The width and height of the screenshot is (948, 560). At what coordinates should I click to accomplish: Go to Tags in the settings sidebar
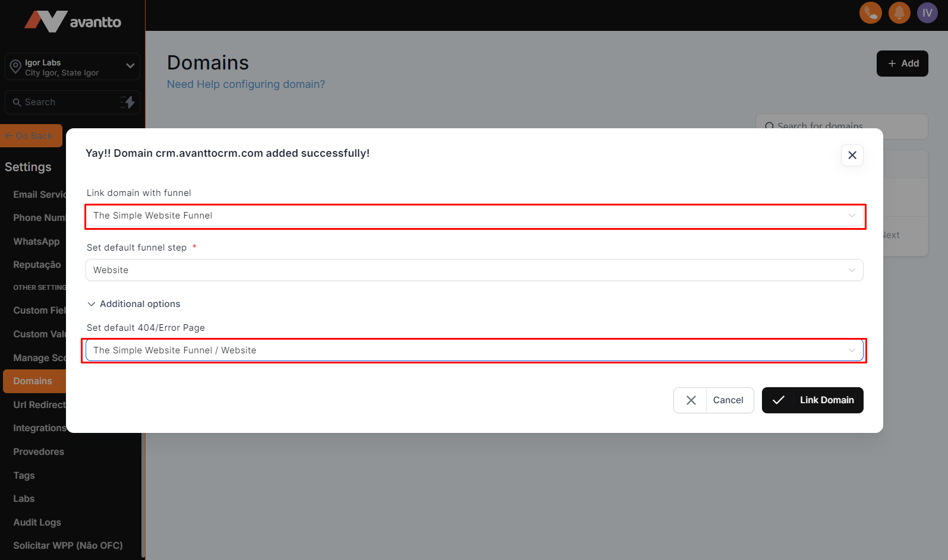[x=24, y=476]
